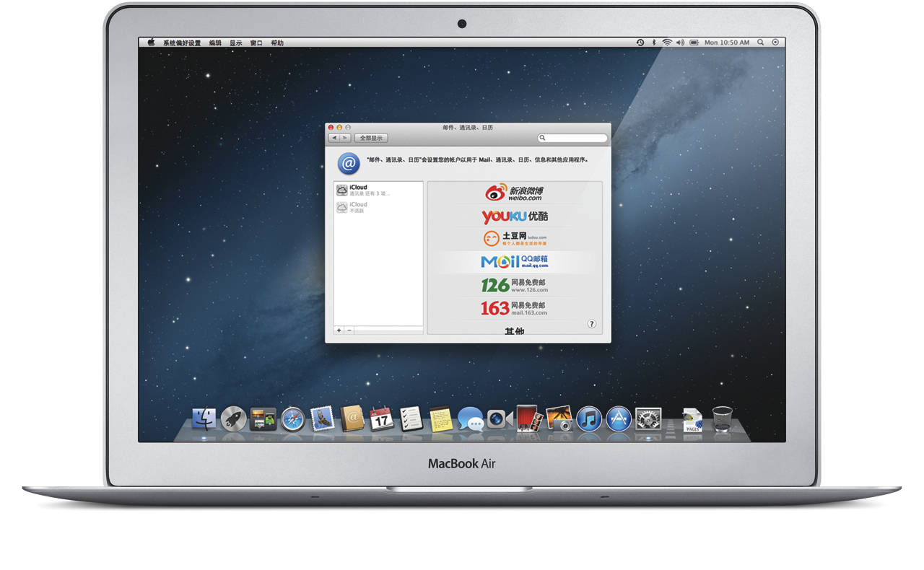Open the yellow Notes app in Dock
The width and height of the screenshot is (924, 570).
point(441,418)
